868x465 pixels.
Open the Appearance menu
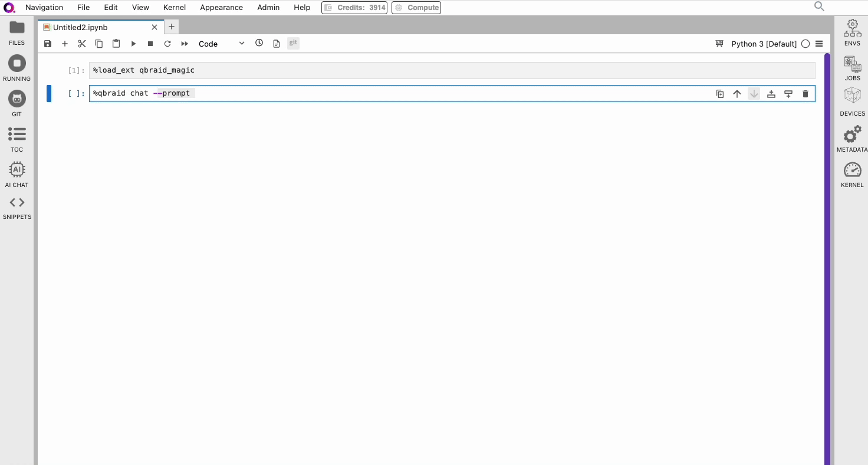click(x=221, y=8)
